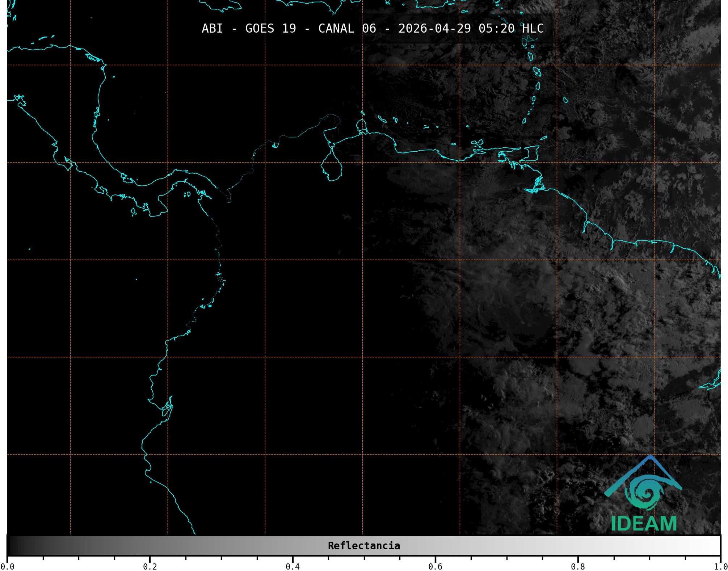Click the green IDEAM wordmark text
The height and width of the screenshot is (571, 728).
pos(644,524)
